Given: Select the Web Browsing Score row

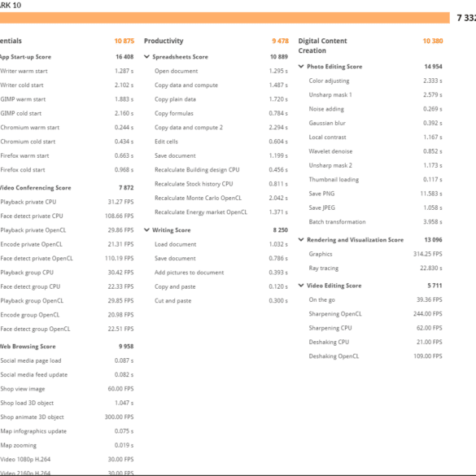Looking at the screenshot, I should pyautogui.click(x=67, y=347).
